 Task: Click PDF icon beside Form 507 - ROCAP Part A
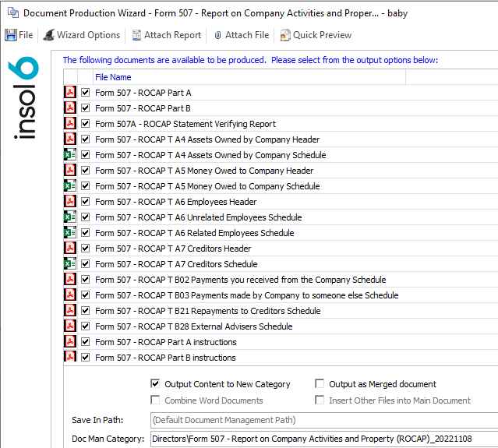pyautogui.click(x=69, y=93)
